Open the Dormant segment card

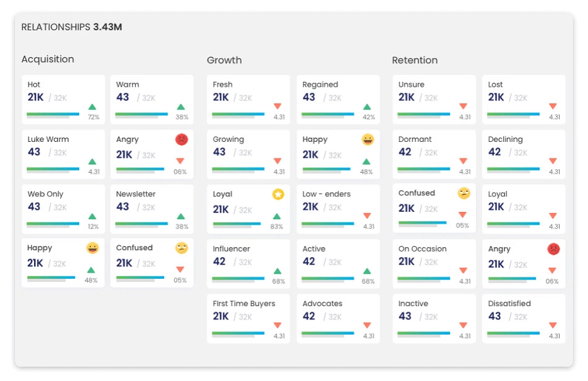point(434,154)
